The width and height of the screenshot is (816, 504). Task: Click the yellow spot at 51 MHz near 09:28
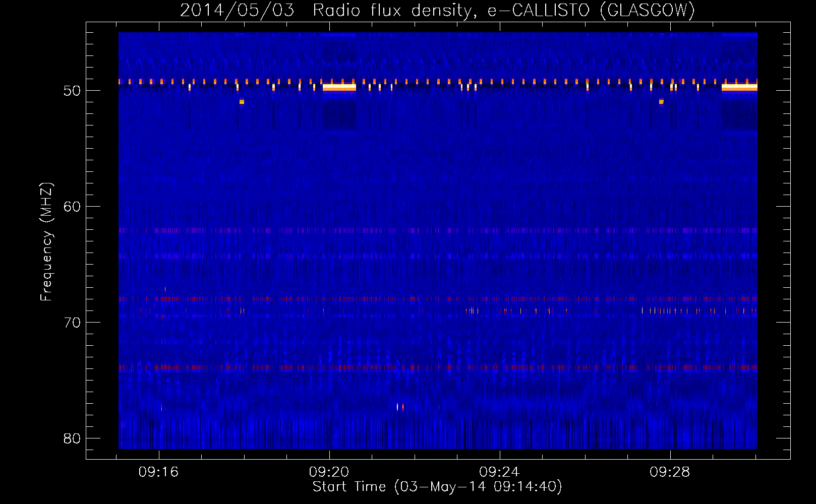(661, 102)
